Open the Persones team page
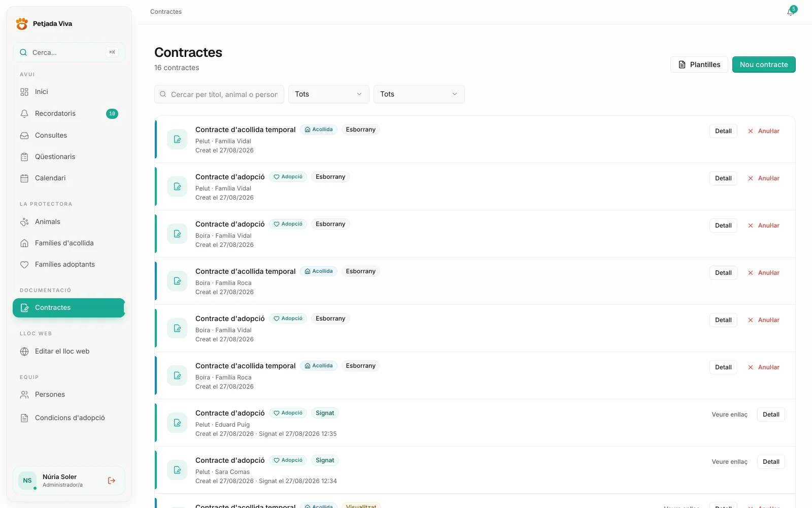The width and height of the screenshot is (812, 508). tap(69, 395)
